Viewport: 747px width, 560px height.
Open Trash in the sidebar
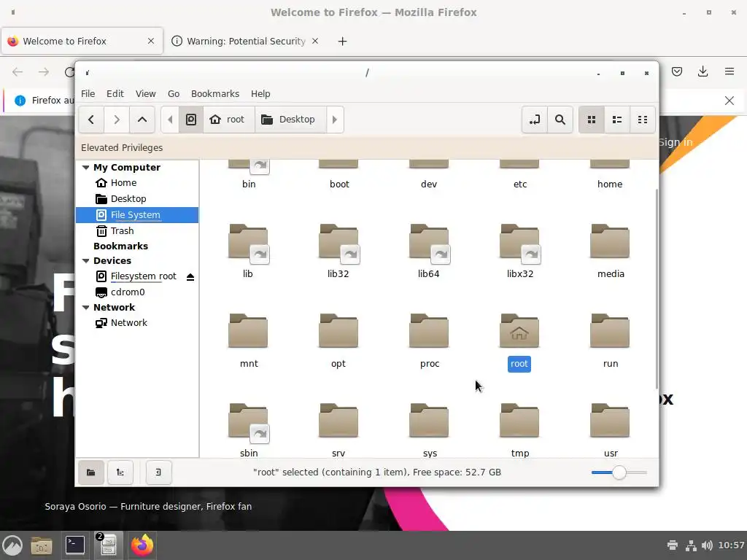coord(136,231)
